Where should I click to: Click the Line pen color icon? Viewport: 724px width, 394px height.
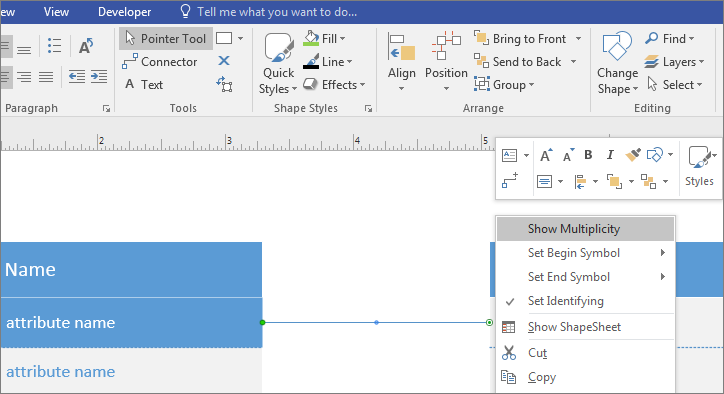tap(311, 61)
